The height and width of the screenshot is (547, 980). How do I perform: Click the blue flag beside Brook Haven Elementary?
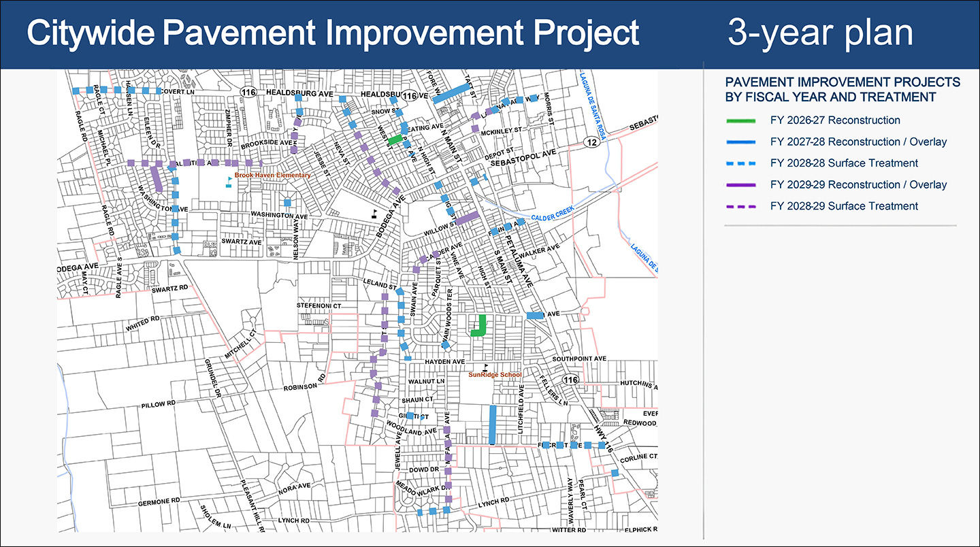click(x=229, y=181)
